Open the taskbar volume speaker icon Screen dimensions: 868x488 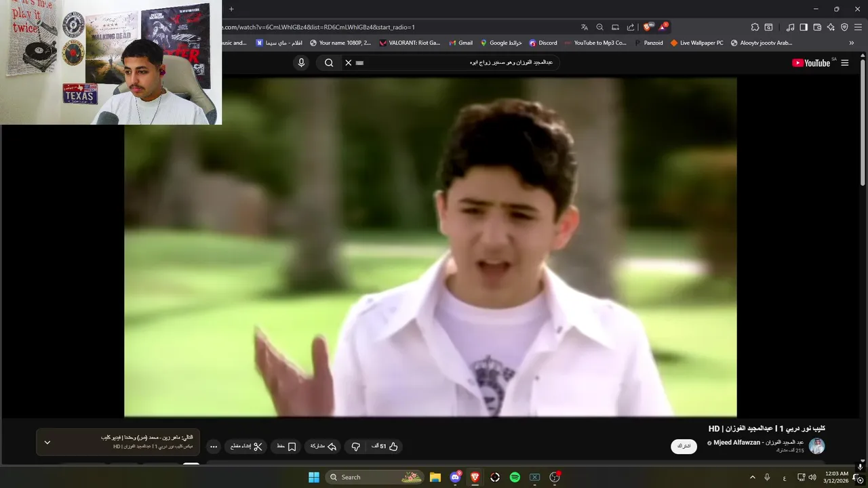tap(812, 477)
